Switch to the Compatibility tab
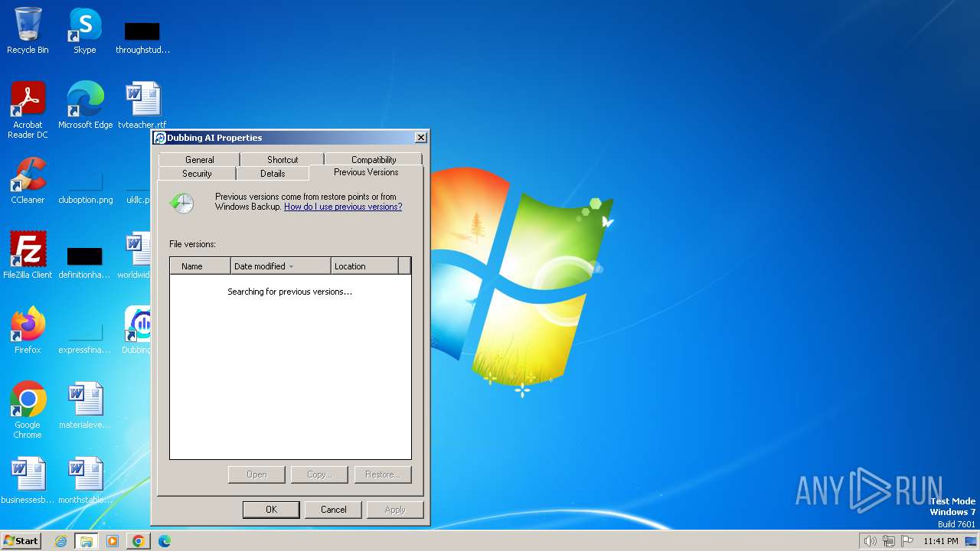Image resolution: width=980 pixels, height=551 pixels. pos(374,160)
